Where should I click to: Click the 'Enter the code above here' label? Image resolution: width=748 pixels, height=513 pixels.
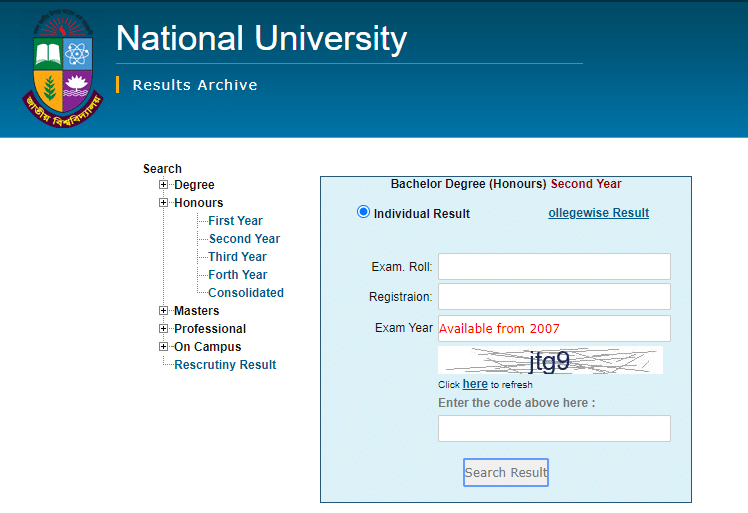pos(517,403)
